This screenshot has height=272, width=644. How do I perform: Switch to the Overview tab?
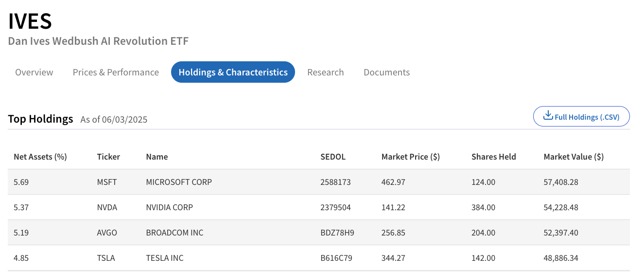pyautogui.click(x=34, y=73)
